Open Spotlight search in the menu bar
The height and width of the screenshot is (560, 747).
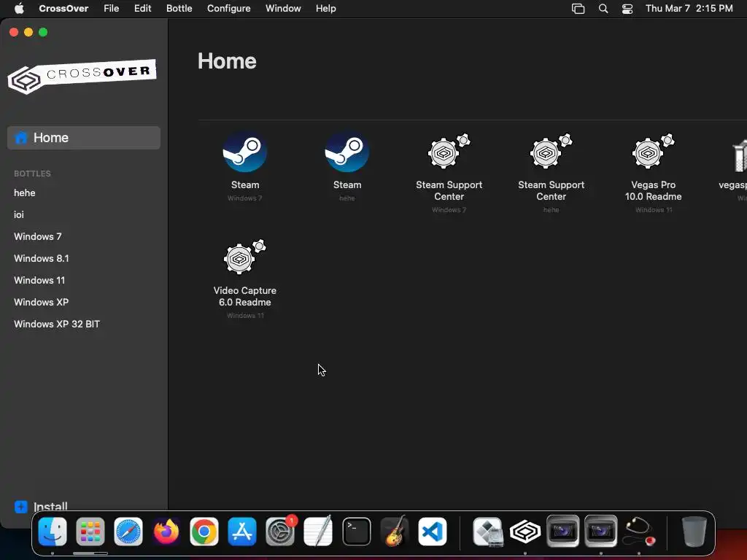(603, 9)
